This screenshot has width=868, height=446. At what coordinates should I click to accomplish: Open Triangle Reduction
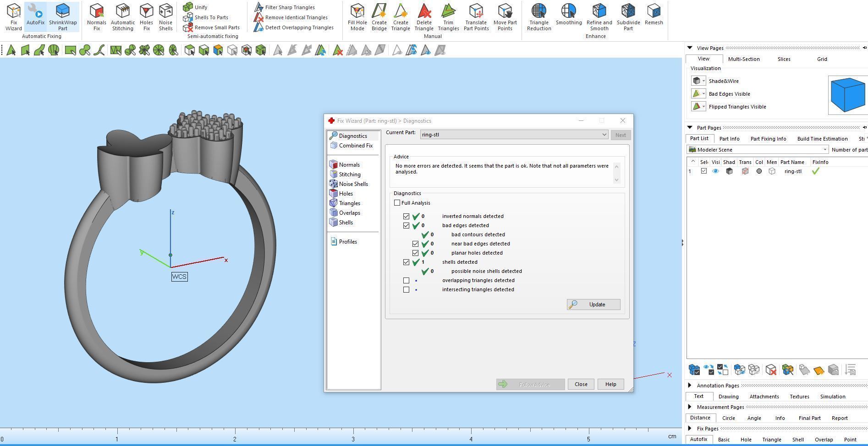pos(539,17)
